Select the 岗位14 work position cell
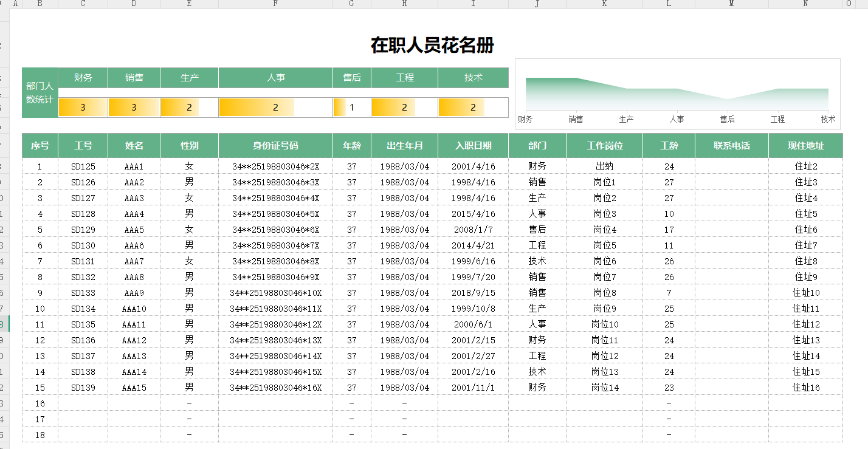868x449 pixels. pyautogui.click(x=605, y=387)
